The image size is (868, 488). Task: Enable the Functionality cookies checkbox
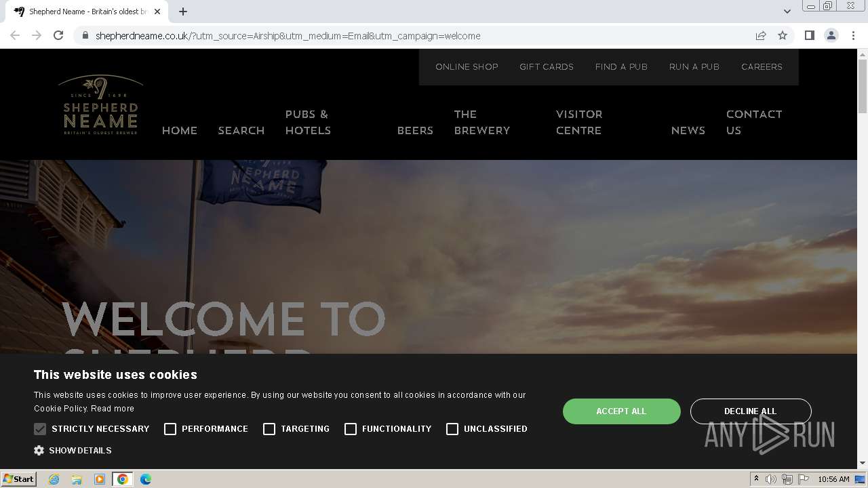pyautogui.click(x=351, y=429)
